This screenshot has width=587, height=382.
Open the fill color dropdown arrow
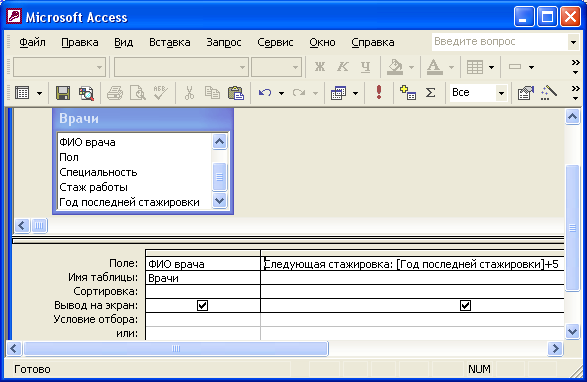tap(412, 67)
